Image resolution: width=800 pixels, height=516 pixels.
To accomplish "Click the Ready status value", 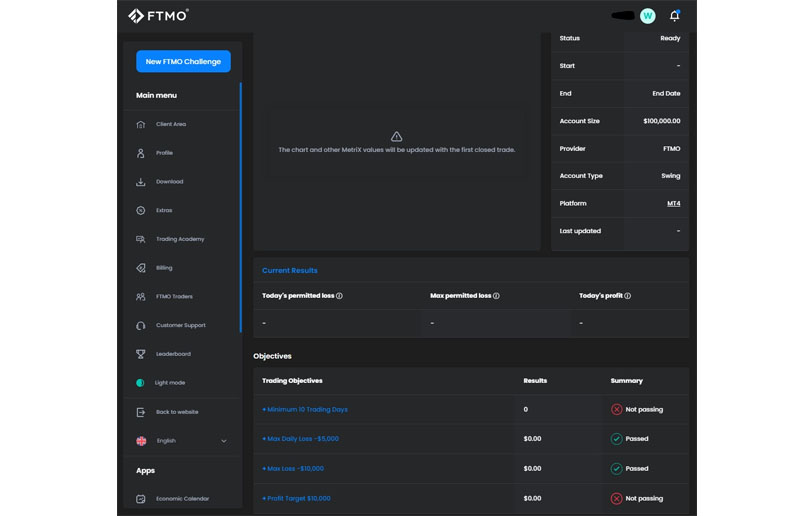I will [x=670, y=38].
